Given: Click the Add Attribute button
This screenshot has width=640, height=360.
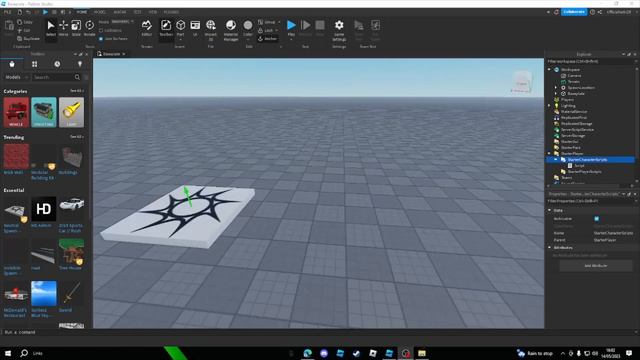Looking at the screenshot, I should coord(596,266).
